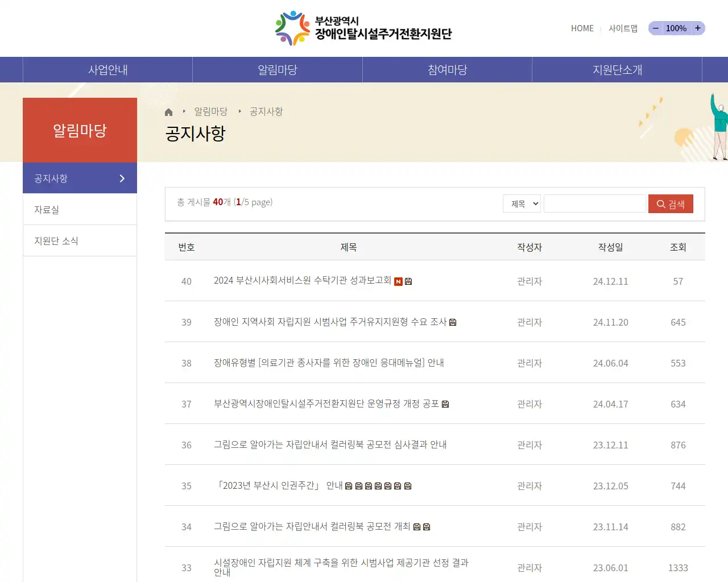This screenshot has width=728, height=582.
Task: Increase zoom with the plus button
Action: [698, 28]
